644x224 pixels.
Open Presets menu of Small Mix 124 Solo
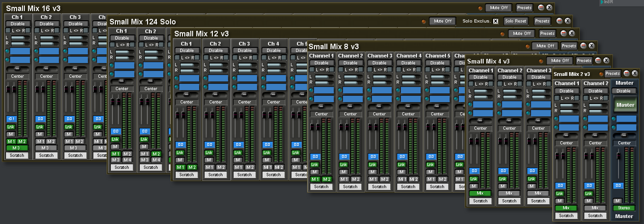[541, 21]
